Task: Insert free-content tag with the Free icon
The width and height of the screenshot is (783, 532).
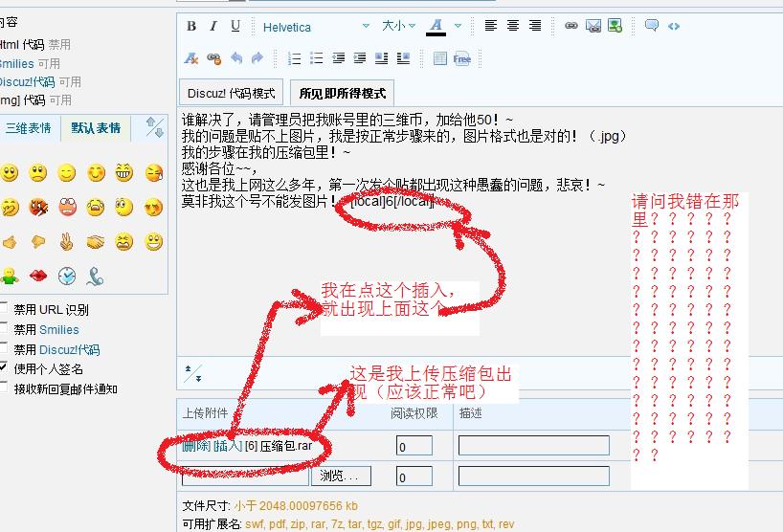Action: pos(462,58)
